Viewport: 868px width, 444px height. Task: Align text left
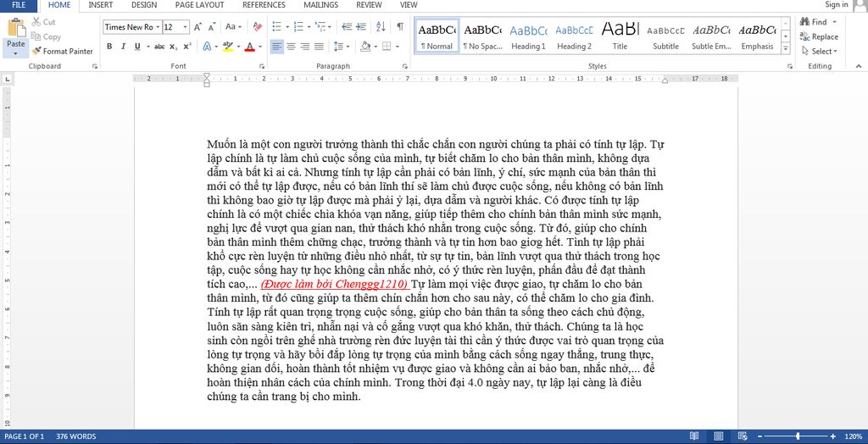[277, 47]
